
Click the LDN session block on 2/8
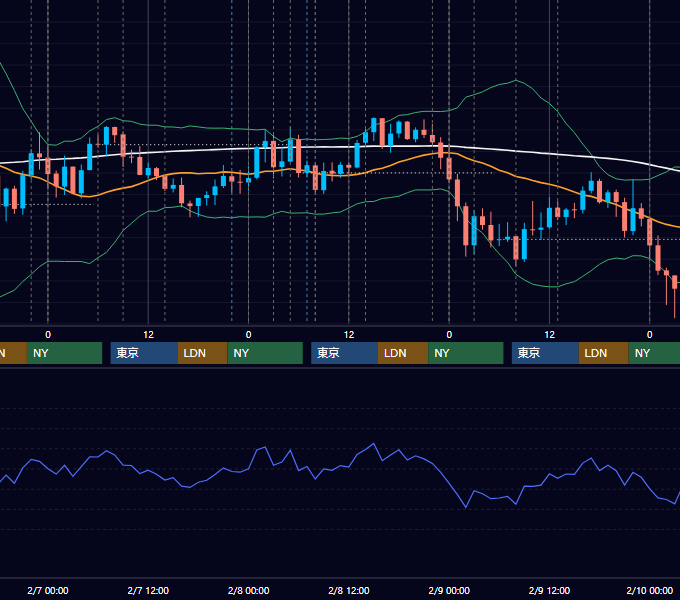click(403, 353)
